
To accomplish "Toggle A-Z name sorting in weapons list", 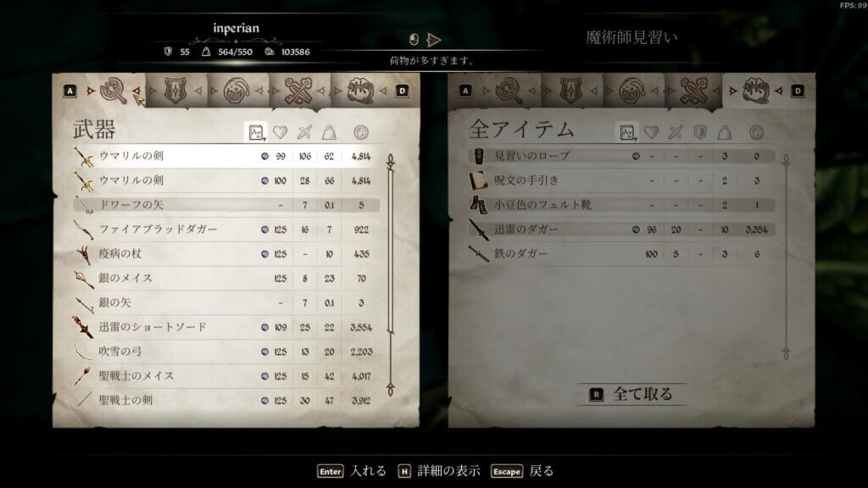I will coord(256,132).
